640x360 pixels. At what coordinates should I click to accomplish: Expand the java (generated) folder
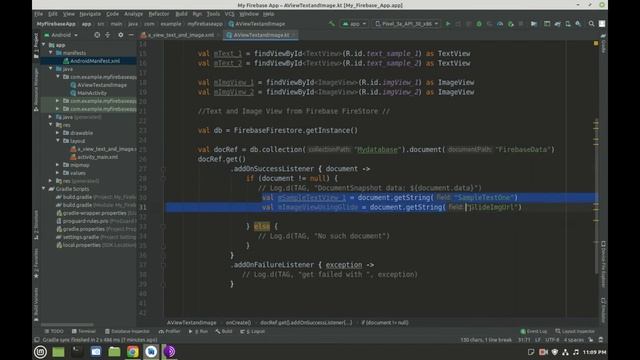51,117
